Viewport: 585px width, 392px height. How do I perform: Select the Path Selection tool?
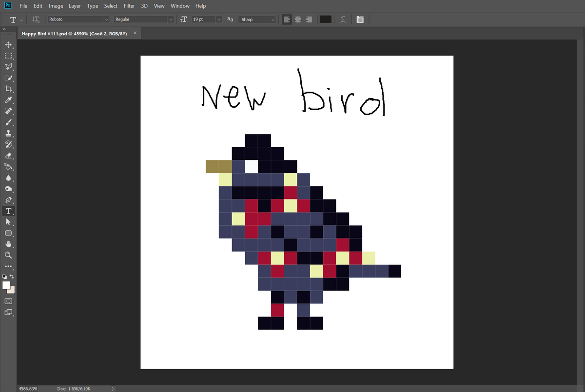point(8,222)
